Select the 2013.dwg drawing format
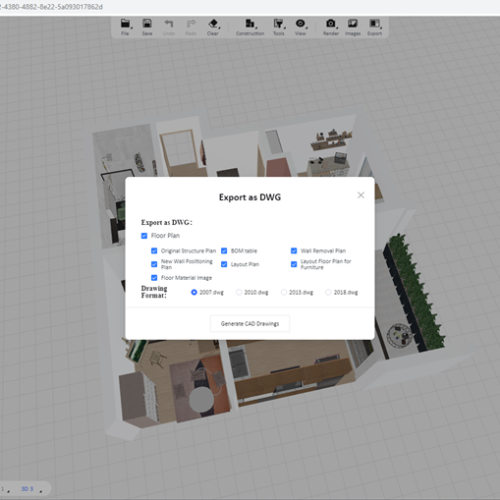Viewport: 500px width, 500px height. coord(284,292)
